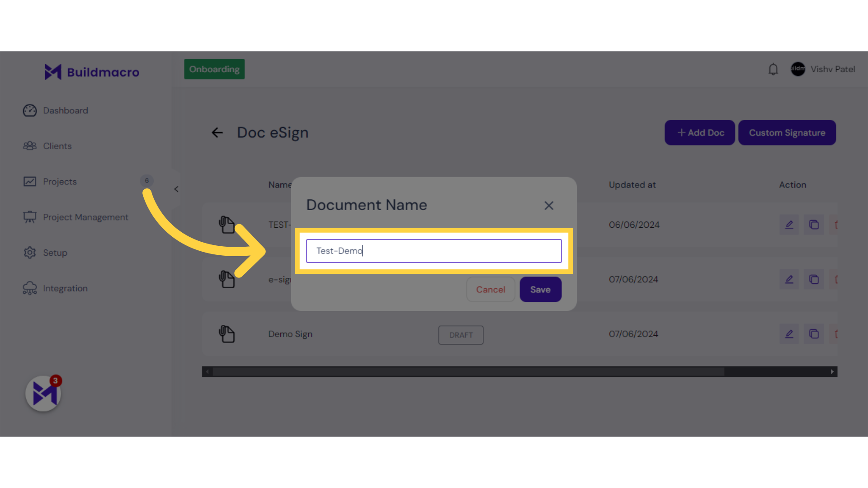Click the close X on the dialog
Viewport: 868px width, 488px height.
[x=548, y=205]
